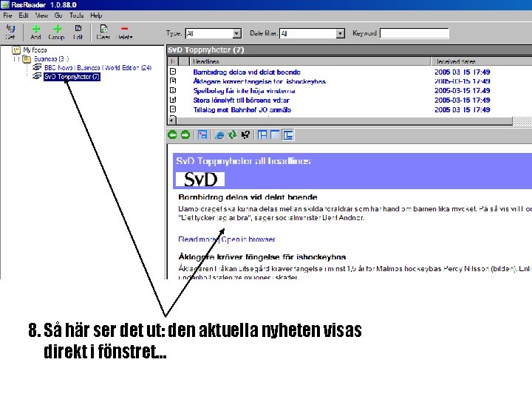The height and width of the screenshot is (399, 532).
Task: Click the scrollbar left arrow under headlines
Action: coord(172,120)
